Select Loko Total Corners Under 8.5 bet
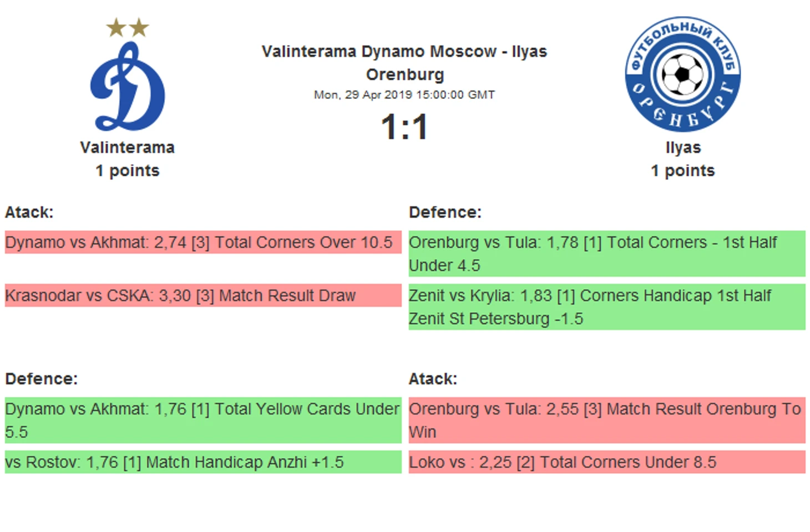Image resolution: width=810 pixels, height=532 pixels. click(607, 462)
